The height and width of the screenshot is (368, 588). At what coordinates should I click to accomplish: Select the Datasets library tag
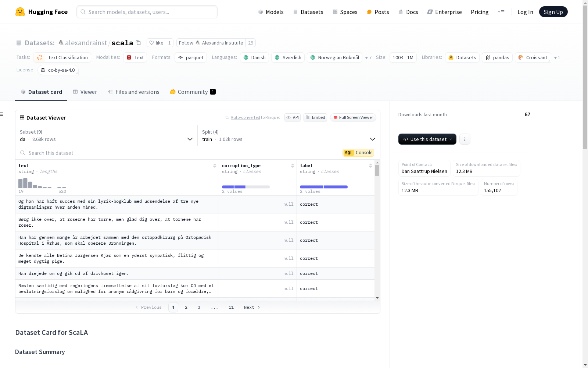(x=462, y=57)
